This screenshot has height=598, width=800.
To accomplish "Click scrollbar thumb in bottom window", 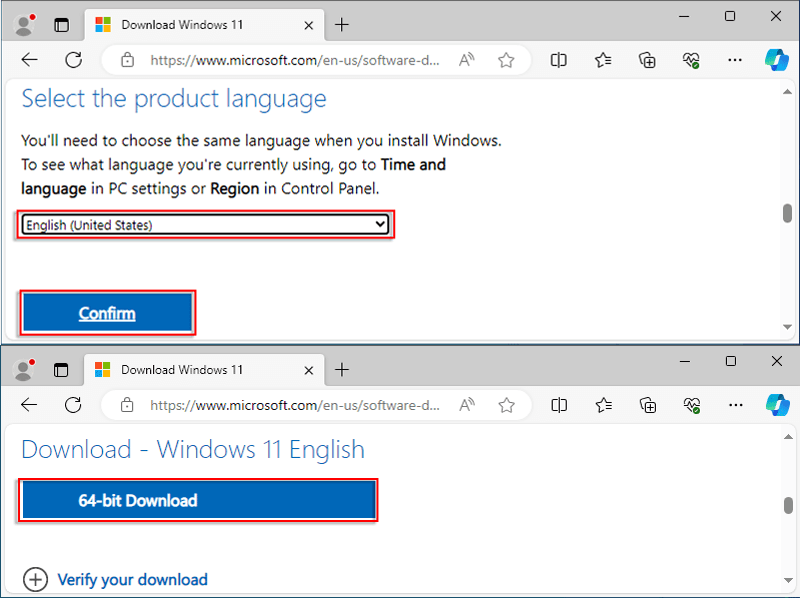I will point(788,506).
